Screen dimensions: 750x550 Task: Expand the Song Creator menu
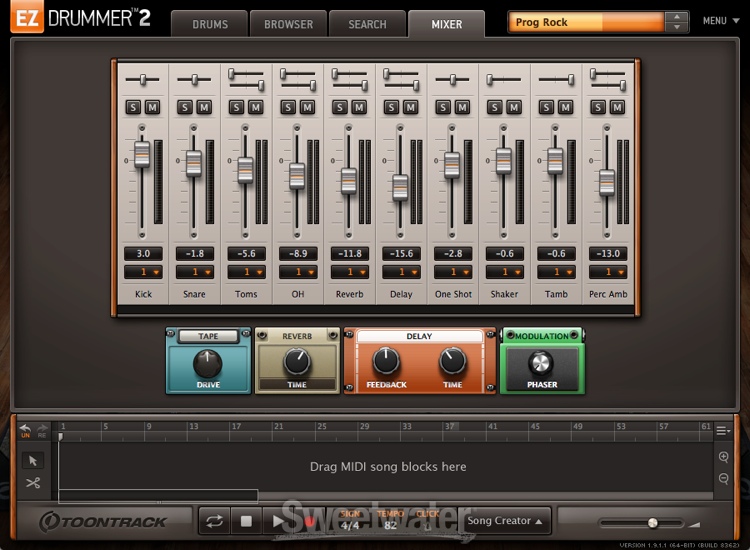click(x=507, y=520)
